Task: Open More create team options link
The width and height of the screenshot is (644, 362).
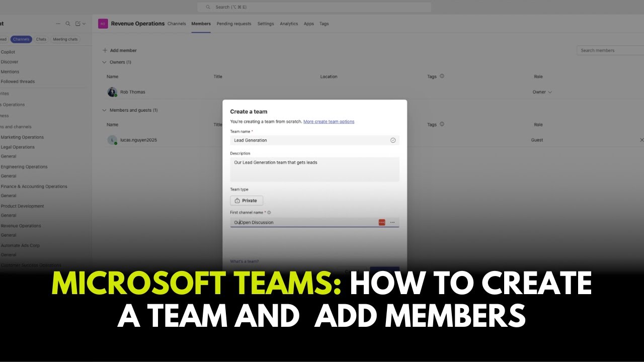Action: (329, 122)
